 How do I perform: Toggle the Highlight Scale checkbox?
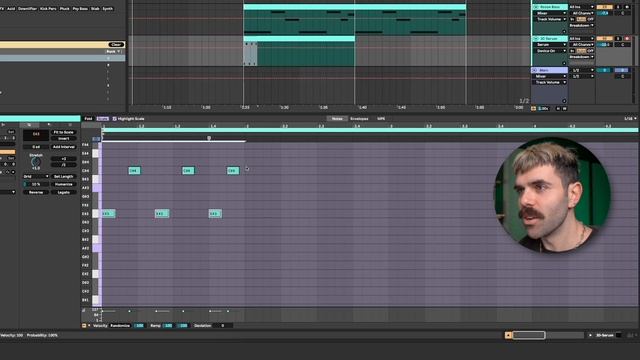[x=114, y=119]
